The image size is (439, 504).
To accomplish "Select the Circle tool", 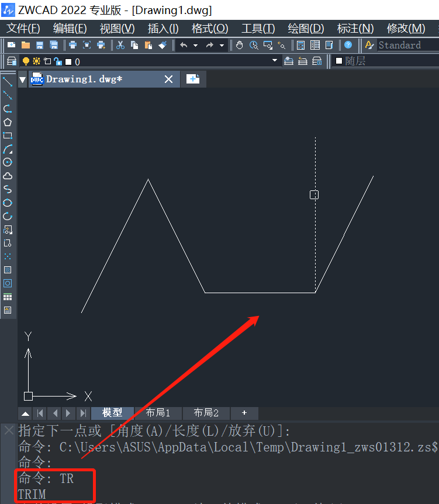I will (x=8, y=162).
